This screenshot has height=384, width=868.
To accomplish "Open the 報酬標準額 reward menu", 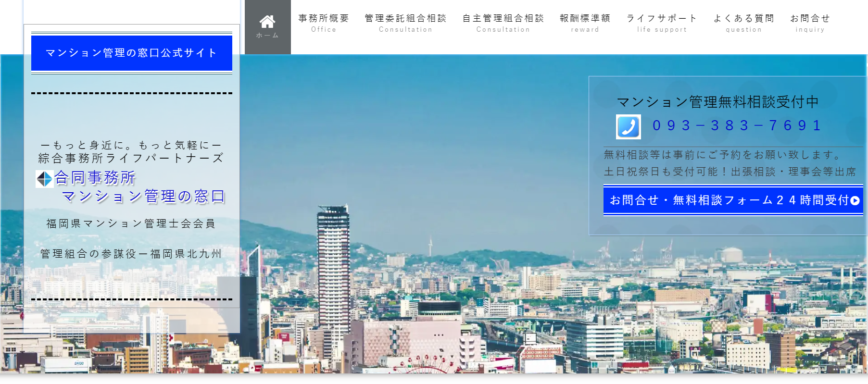I will pyautogui.click(x=585, y=23).
